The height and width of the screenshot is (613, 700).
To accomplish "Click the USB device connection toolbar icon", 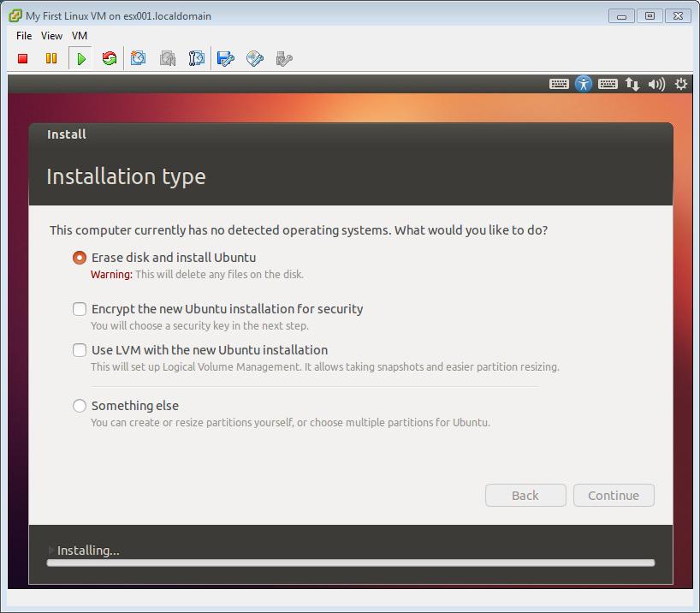I will tap(284, 58).
